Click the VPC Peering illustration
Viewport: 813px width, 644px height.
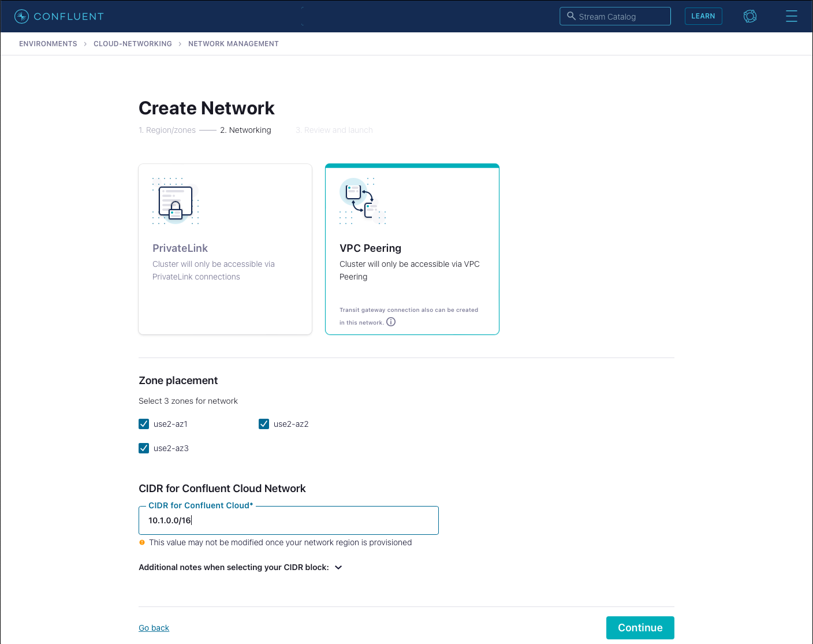(x=363, y=201)
